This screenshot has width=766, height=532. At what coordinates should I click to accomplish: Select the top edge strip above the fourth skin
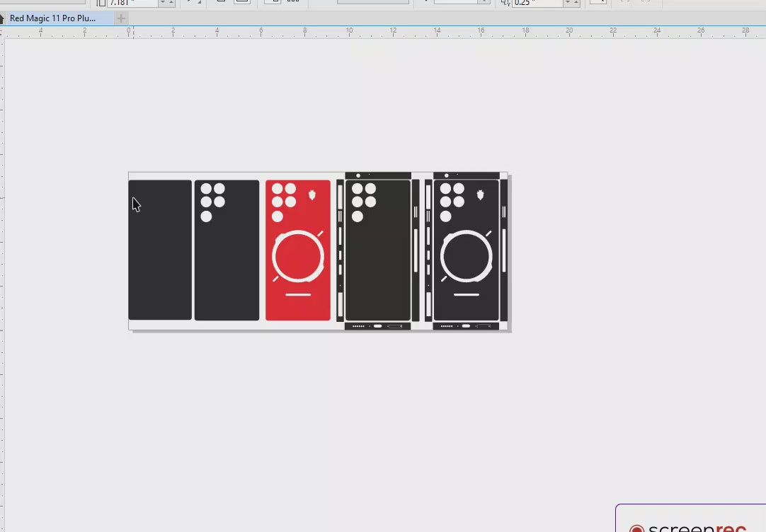point(378,175)
